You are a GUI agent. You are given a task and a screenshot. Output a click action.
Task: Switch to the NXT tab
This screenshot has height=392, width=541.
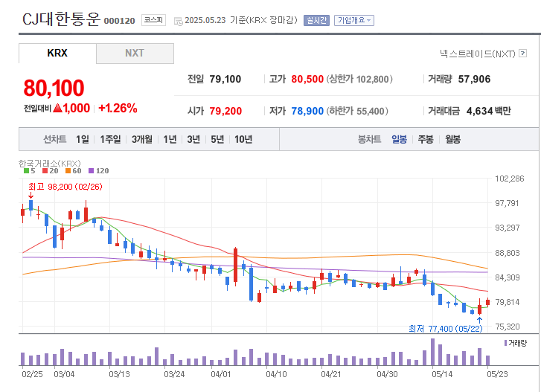point(135,54)
